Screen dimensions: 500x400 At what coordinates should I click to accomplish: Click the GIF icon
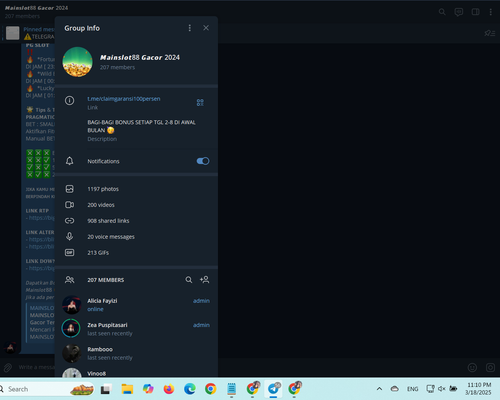[x=69, y=252]
